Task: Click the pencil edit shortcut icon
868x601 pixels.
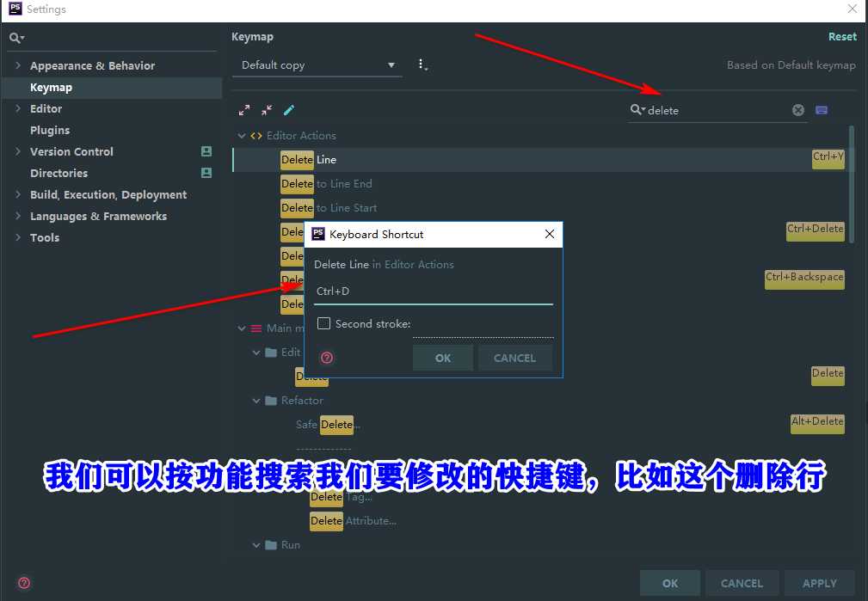Action: 289,110
